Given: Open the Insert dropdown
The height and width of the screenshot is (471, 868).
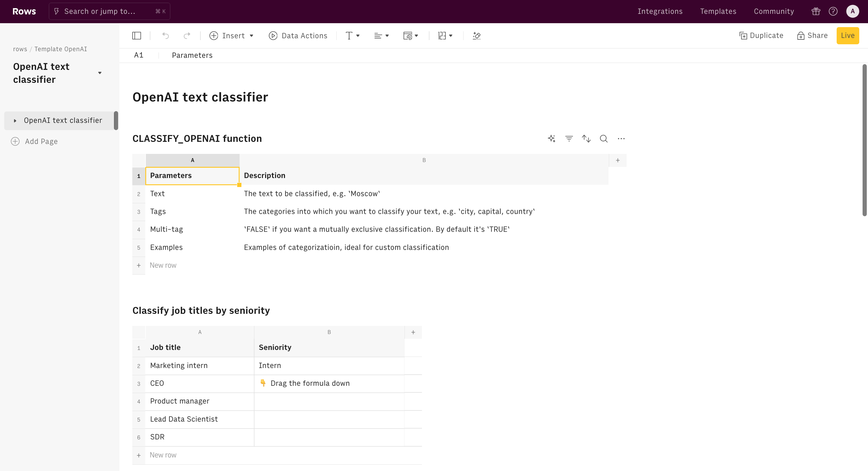Looking at the screenshot, I should point(231,36).
